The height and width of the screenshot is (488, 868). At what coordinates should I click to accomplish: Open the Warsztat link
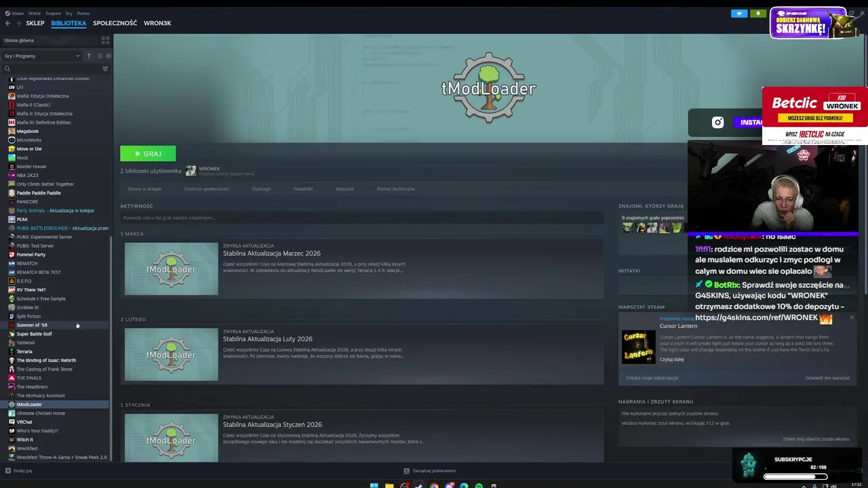click(x=344, y=188)
